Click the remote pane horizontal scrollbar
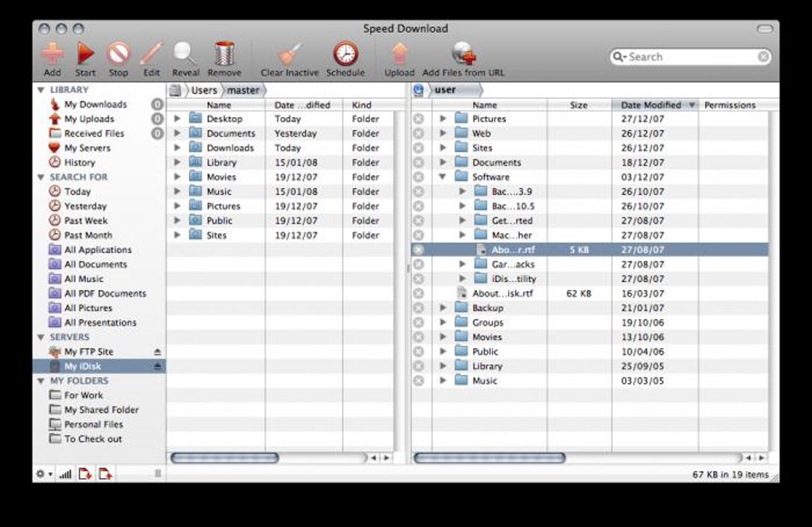 [x=490, y=458]
